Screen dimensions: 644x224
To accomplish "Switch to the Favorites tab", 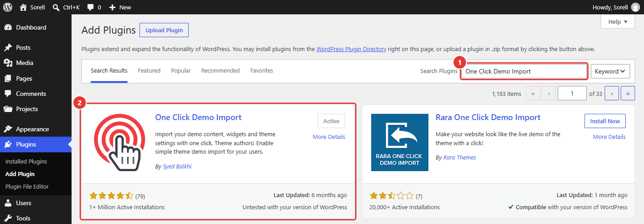I will click(x=262, y=71).
